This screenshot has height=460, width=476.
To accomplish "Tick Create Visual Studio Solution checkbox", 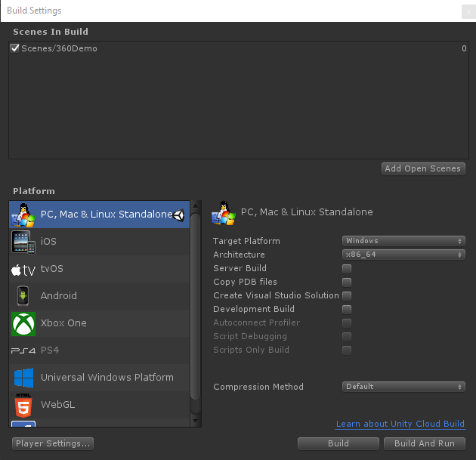I will (347, 295).
